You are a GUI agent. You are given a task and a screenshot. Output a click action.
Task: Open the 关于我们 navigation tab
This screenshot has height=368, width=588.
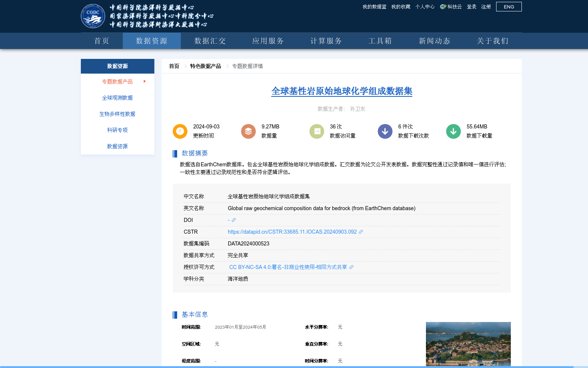pyautogui.click(x=493, y=41)
